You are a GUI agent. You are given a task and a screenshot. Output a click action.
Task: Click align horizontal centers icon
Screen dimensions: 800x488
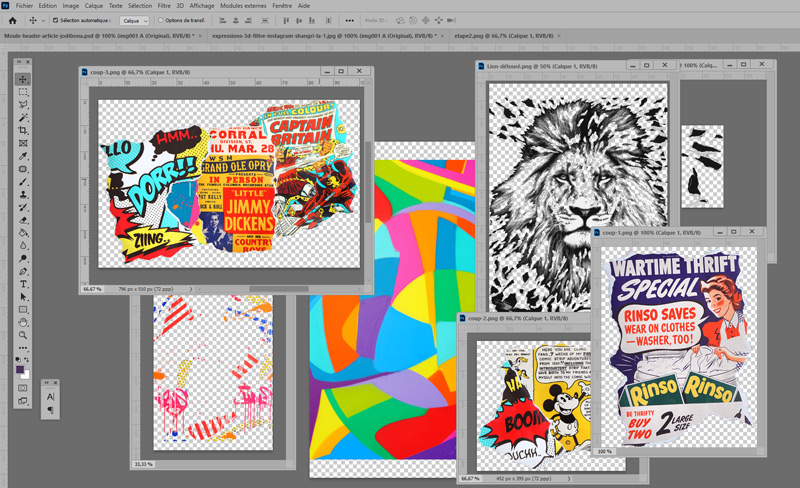236,20
